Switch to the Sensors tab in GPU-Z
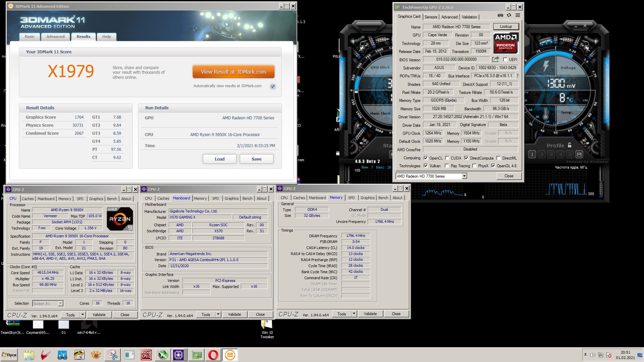This screenshot has height=362, width=644. 431,17
